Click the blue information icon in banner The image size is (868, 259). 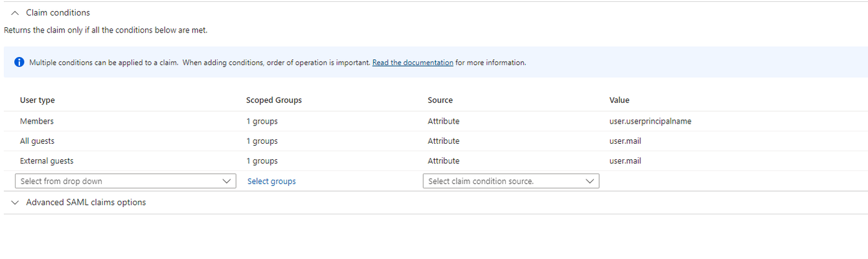pyautogui.click(x=19, y=62)
